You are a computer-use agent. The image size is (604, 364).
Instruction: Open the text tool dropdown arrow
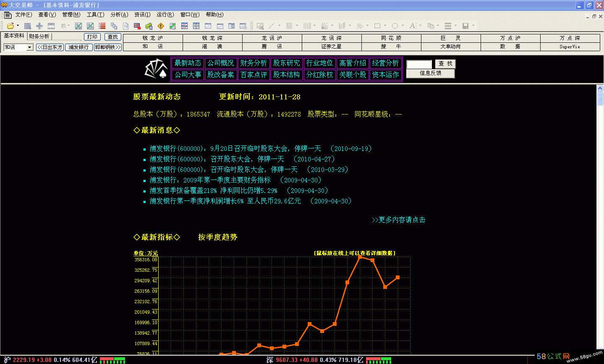coord(420,26)
